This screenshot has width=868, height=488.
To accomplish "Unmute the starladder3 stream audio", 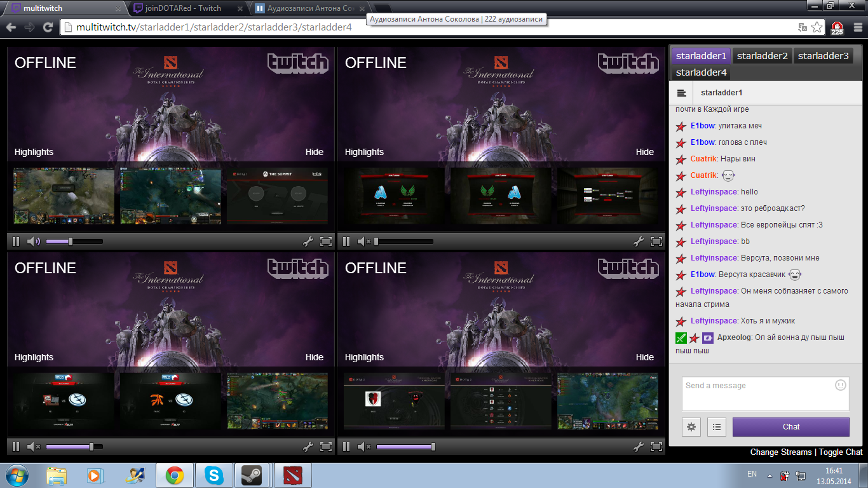I will tap(34, 447).
